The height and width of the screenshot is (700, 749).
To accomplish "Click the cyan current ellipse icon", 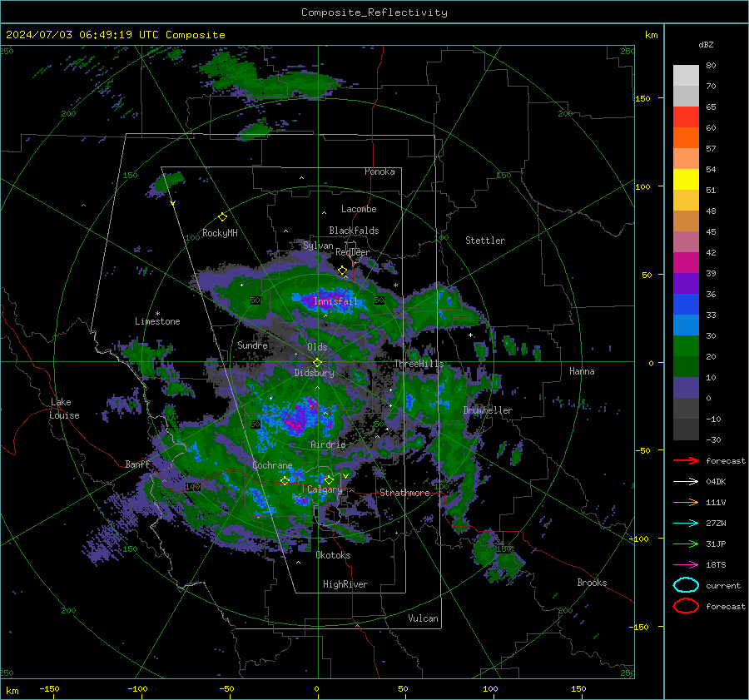I will click(686, 585).
